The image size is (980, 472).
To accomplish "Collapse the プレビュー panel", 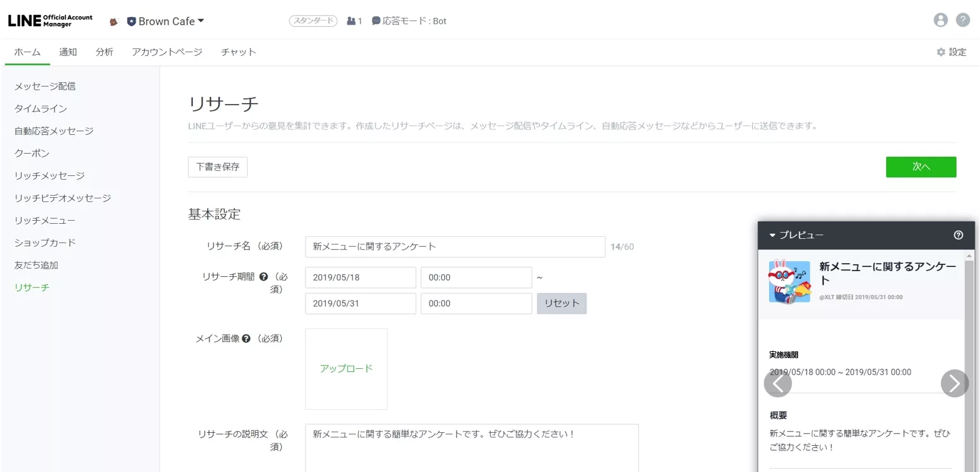I will tap(773, 236).
